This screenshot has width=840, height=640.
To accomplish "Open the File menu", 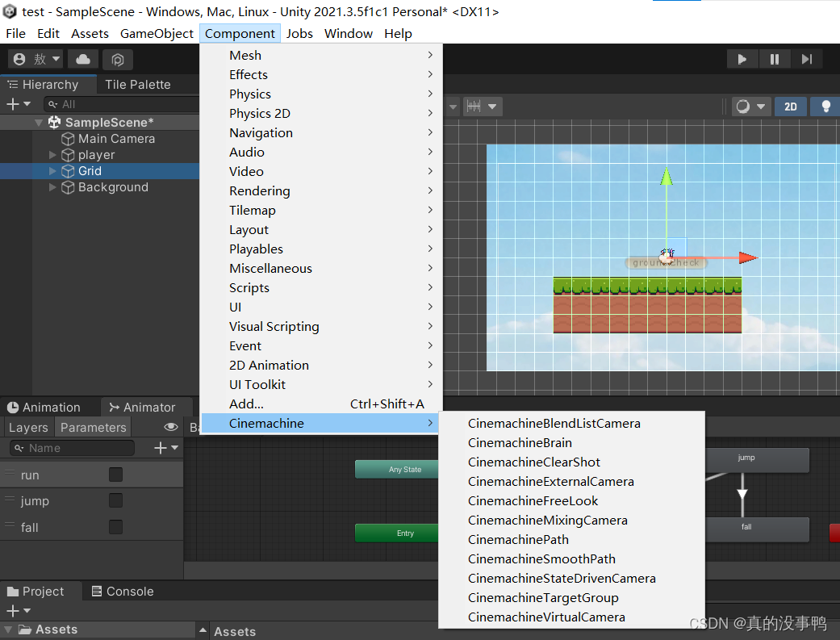I will click(15, 34).
